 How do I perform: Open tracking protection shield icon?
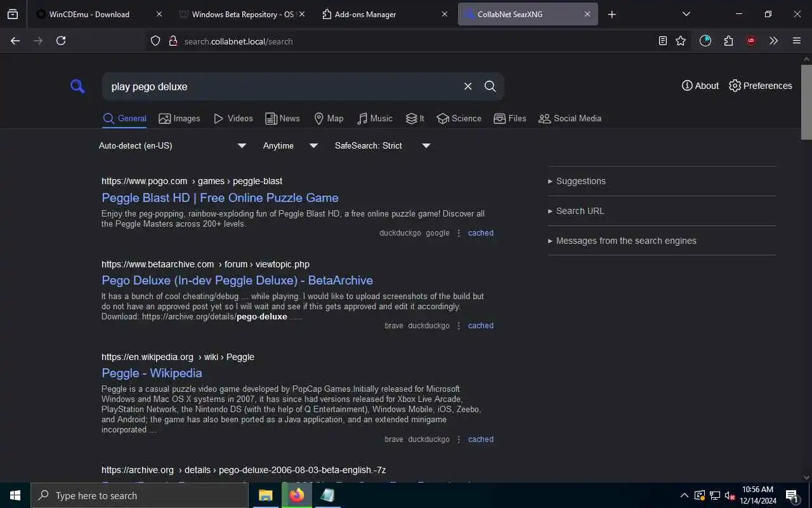point(155,41)
